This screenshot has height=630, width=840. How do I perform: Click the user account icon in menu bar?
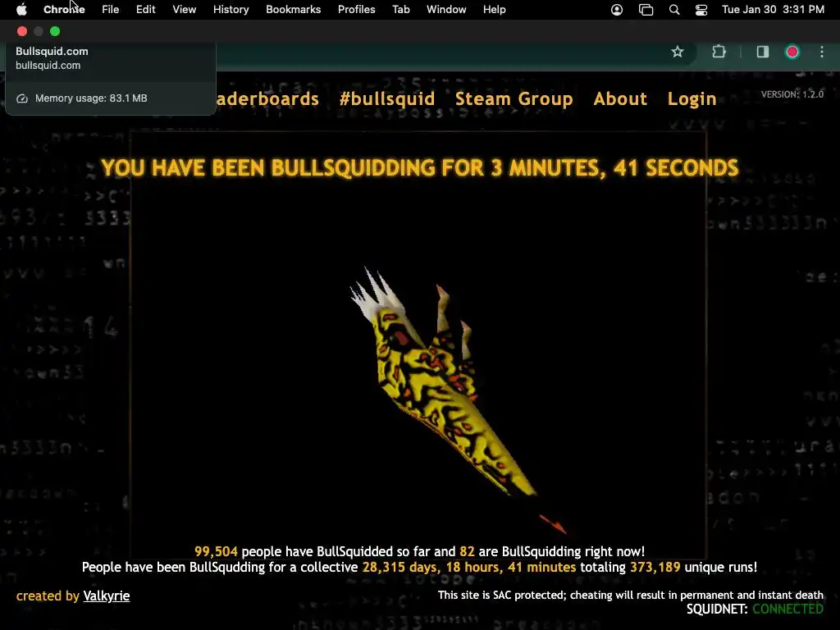click(617, 10)
